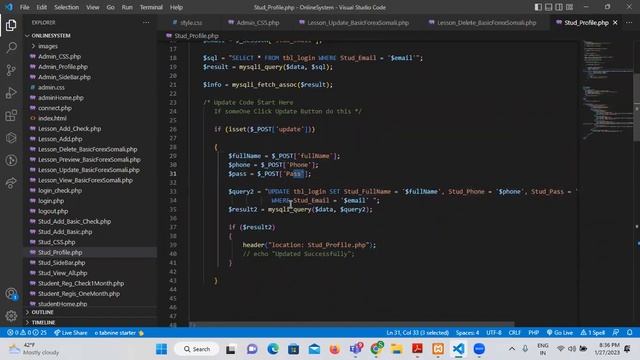Open the Windows Start button
Image resolution: width=640 pixels, height=360 pixels.
[162, 349]
